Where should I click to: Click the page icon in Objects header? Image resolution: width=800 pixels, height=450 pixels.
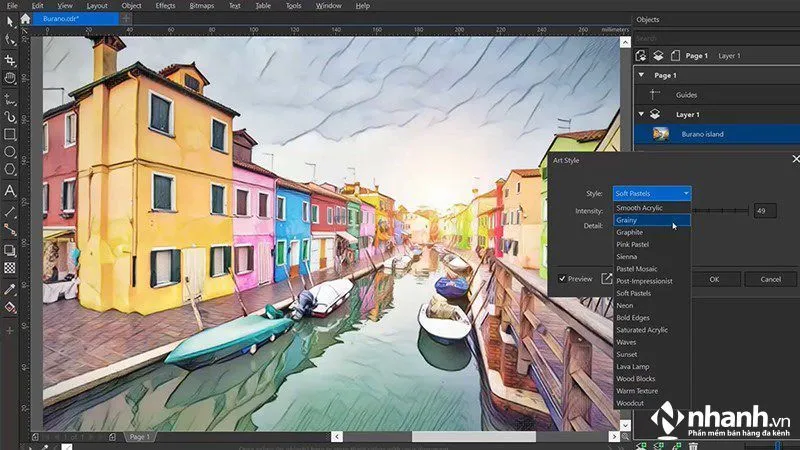675,55
